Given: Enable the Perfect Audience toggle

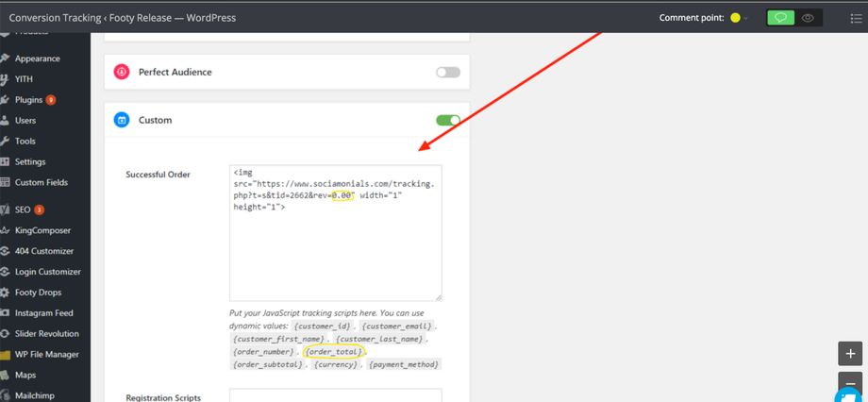Looking at the screenshot, I should click(448, 72).
